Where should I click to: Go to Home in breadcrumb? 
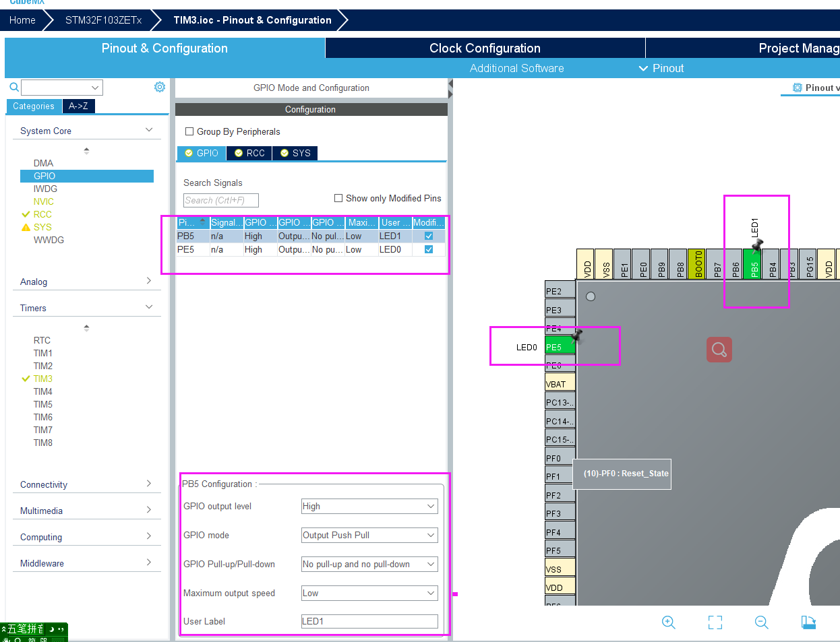22,20
